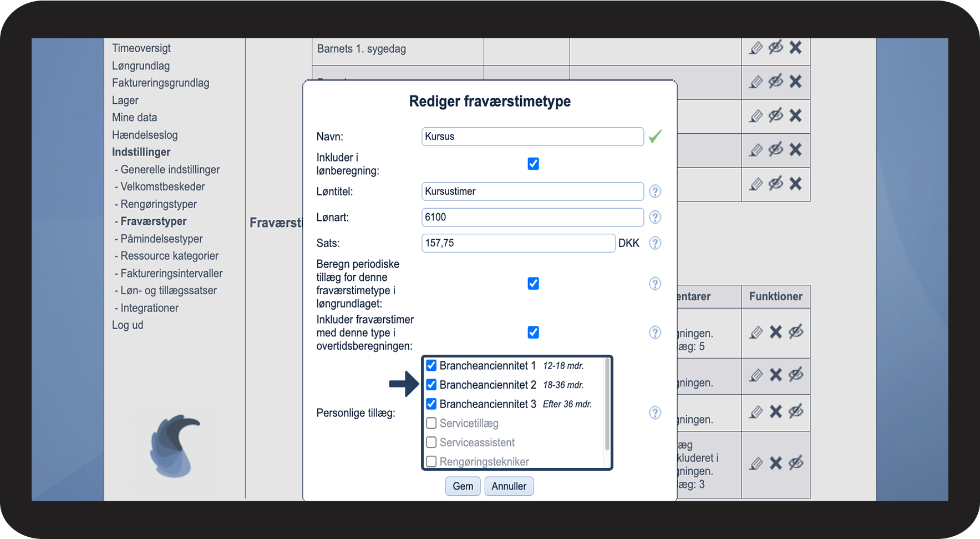Enable the Servicetillæg checkbox
980x539 pixels.
point(431,424)
